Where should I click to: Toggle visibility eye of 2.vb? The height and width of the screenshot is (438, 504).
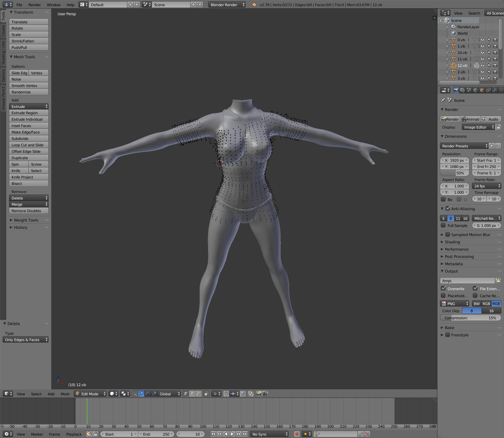483,72
